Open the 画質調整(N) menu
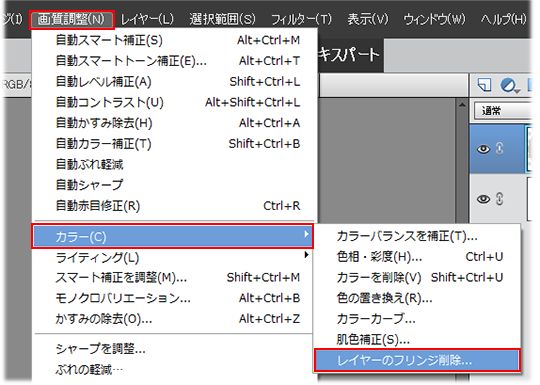The image size is (540, 385). pyautogui.click(x=71, y=19)
